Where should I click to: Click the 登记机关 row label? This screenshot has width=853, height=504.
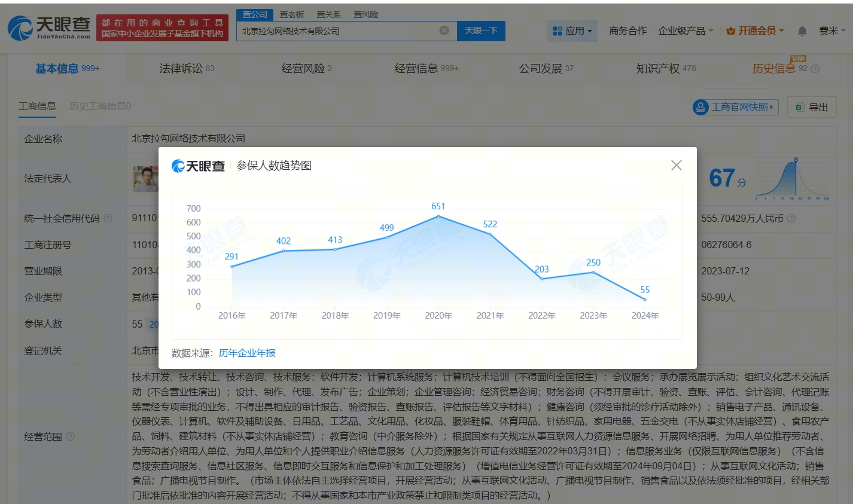(x=43, y=351)
